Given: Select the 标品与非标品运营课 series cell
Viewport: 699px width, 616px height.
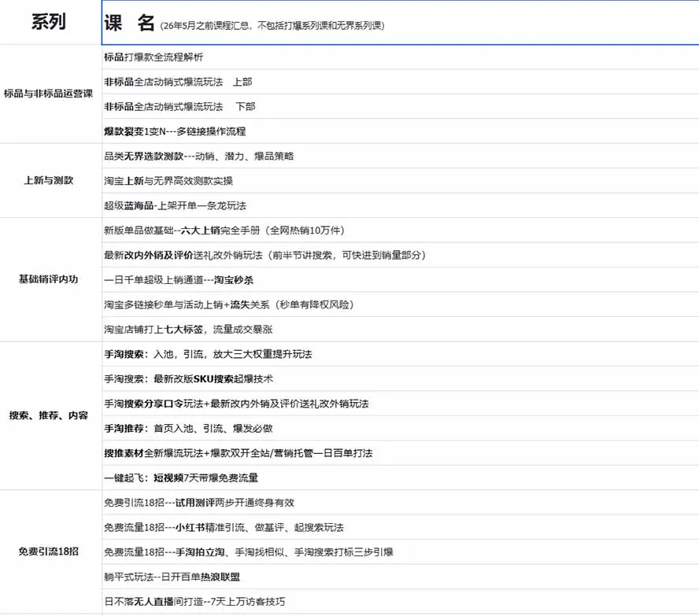Looking at the screenshot, I should point(50,94).
